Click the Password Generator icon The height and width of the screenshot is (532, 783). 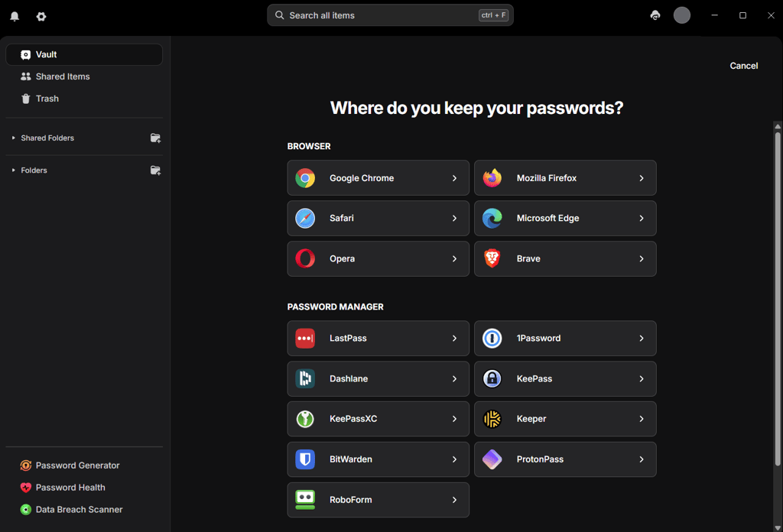[x=26, y=465]
